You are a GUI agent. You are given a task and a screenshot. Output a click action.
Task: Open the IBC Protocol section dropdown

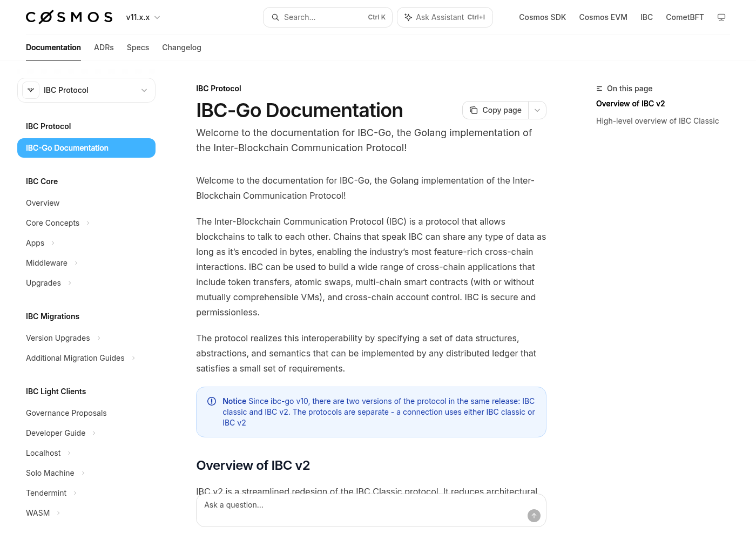pyautogui.click(x=86, y=90)
